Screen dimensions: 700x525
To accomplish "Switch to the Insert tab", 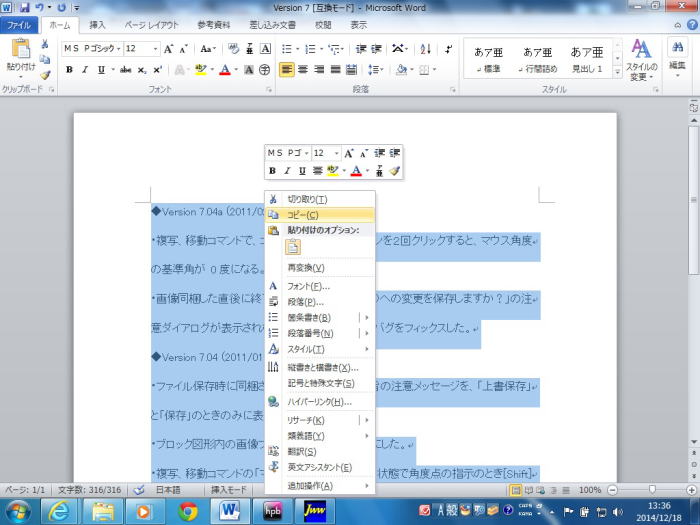I will [97, 25].
